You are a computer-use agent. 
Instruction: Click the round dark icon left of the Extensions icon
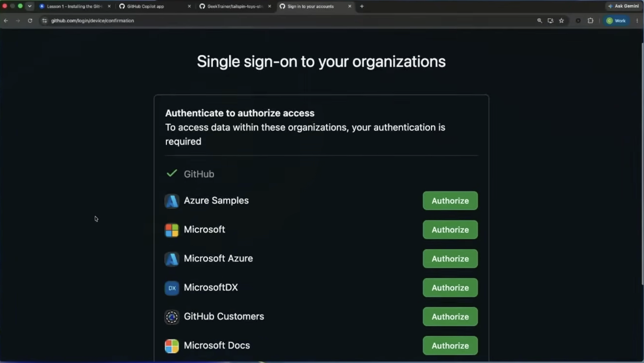tap(578, 21)
